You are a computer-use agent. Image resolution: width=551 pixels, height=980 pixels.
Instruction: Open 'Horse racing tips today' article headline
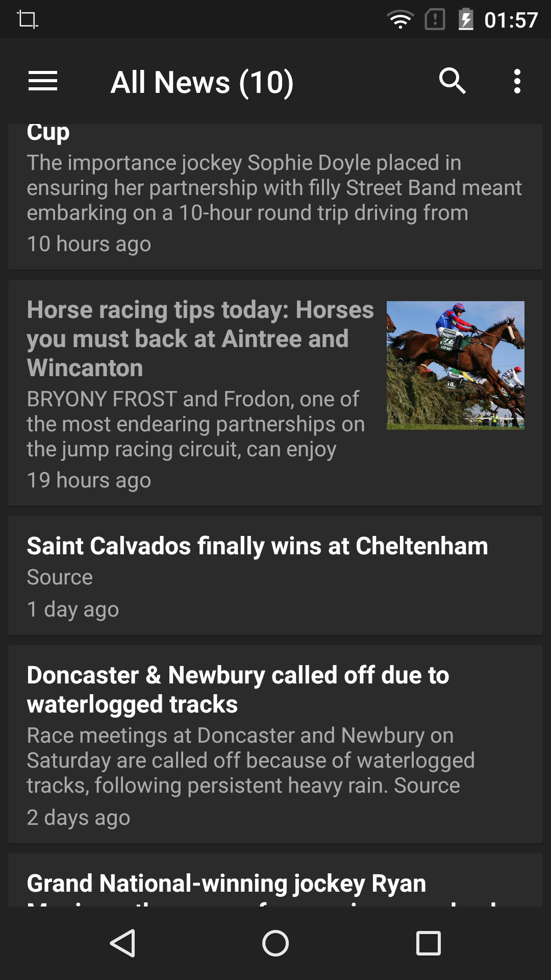[200, 338]
